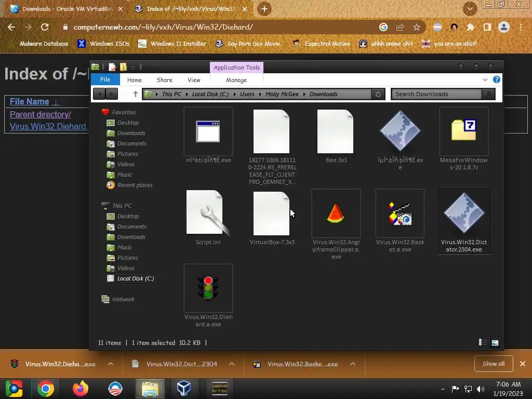Open the Share ribbon tab
Image resolution: width=532 pixels, height=399 pixels.
(165, 80)
